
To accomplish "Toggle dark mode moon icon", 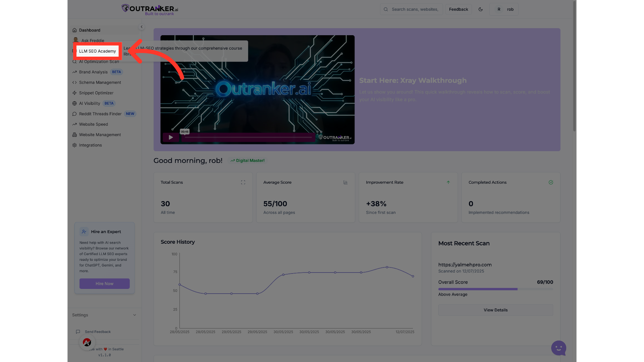I will point(480,9).
